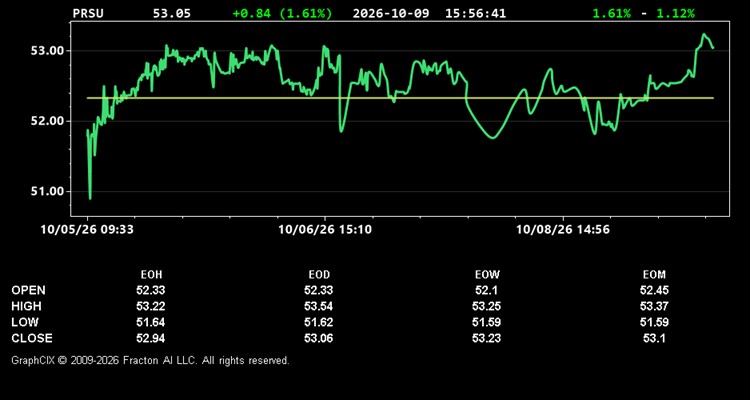Click the 1.12% value at top right

click(x=675, y=13)
